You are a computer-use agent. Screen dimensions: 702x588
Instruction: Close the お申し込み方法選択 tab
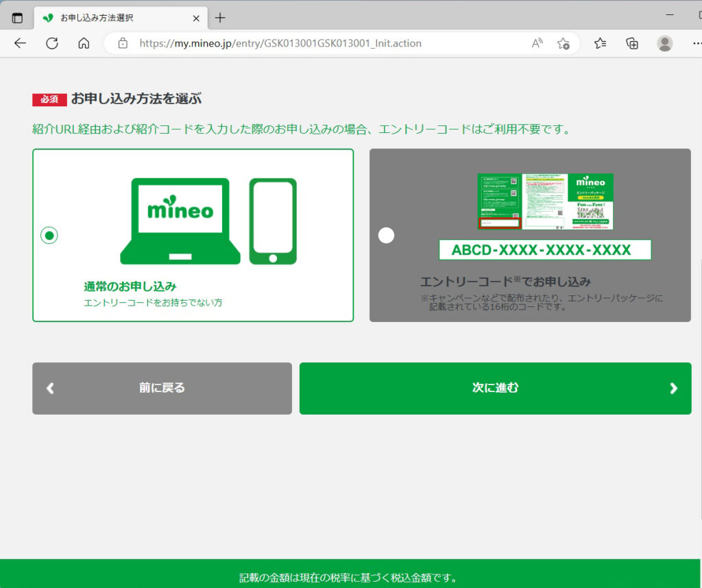click(196, 19)
